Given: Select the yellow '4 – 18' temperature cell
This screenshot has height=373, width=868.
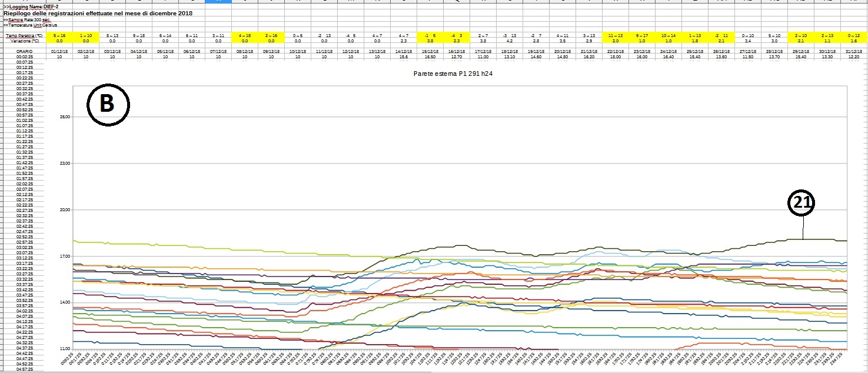Looking at the screenshot, I should point(244,36).
